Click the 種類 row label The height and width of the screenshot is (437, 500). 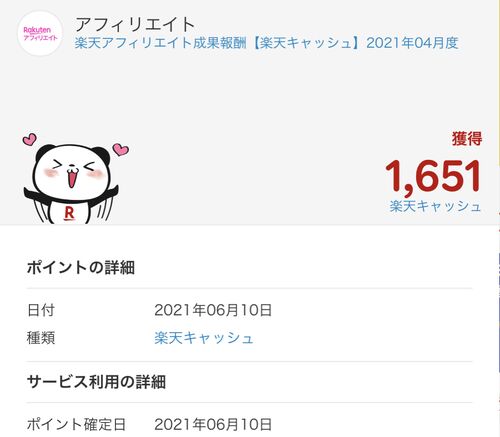(x=41, y=338)
